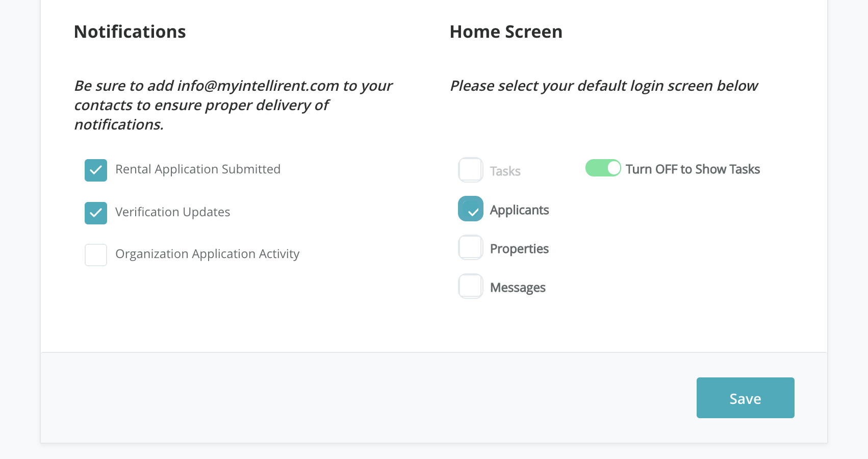Check the Messages home screen checkbox
This screenshot has height=459, width=868.
tap(471, 286)
